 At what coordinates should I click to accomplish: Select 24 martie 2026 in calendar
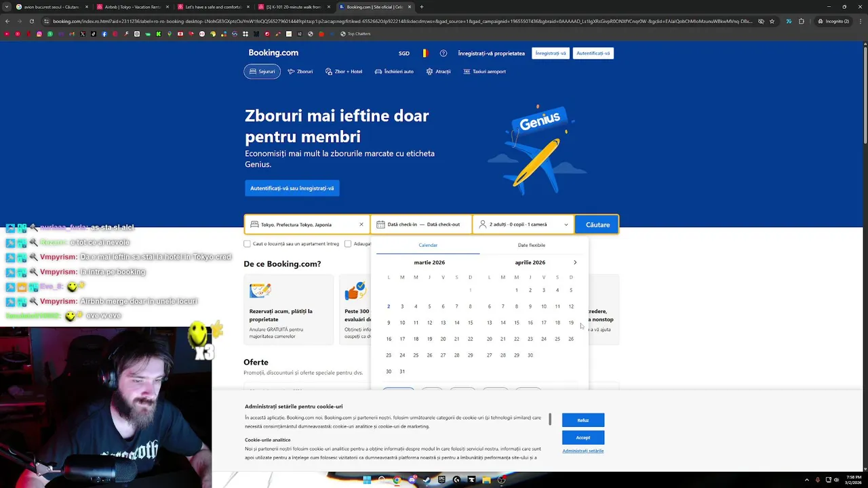402,355
